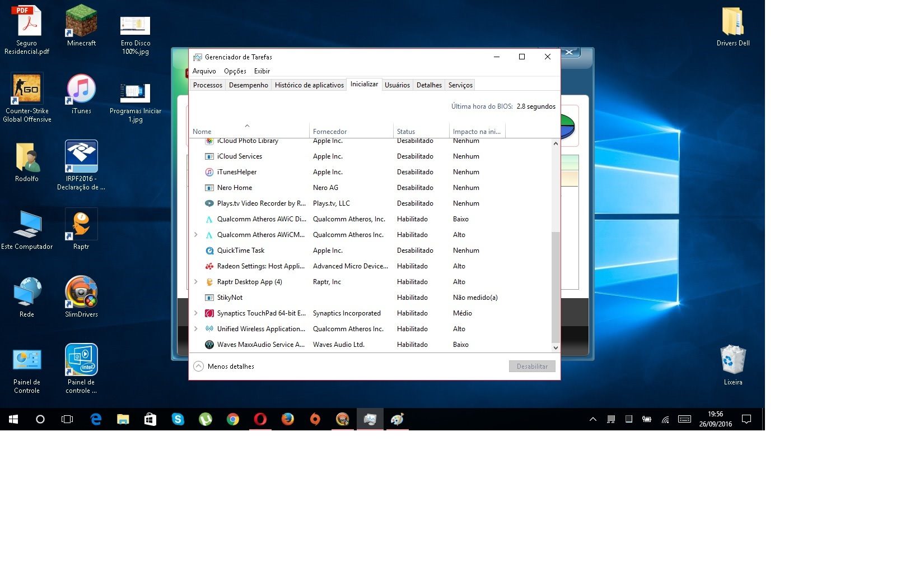Switch to Histórico de aplicativos tab
924x566 pixels.
(309, 85)
